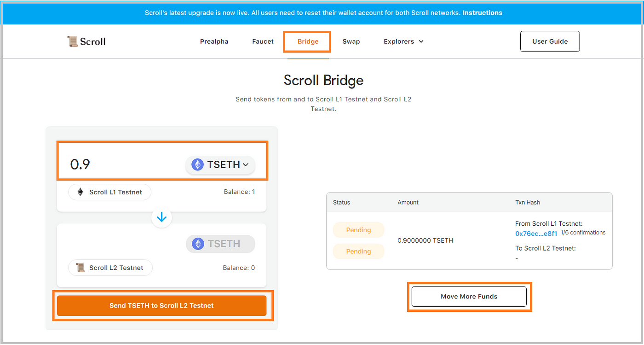Open the Swap page
This screenshot has width=644, height=345.
click(x=351, y=41)
